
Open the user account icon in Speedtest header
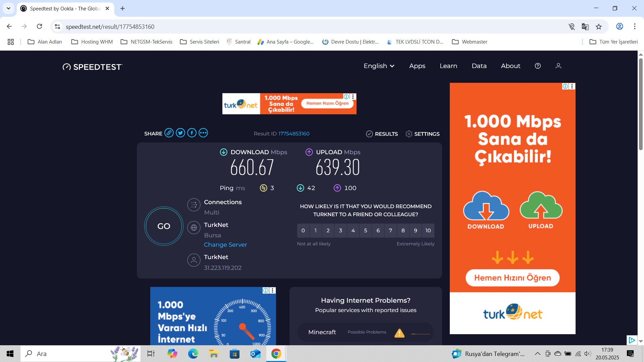click(558, 66)
